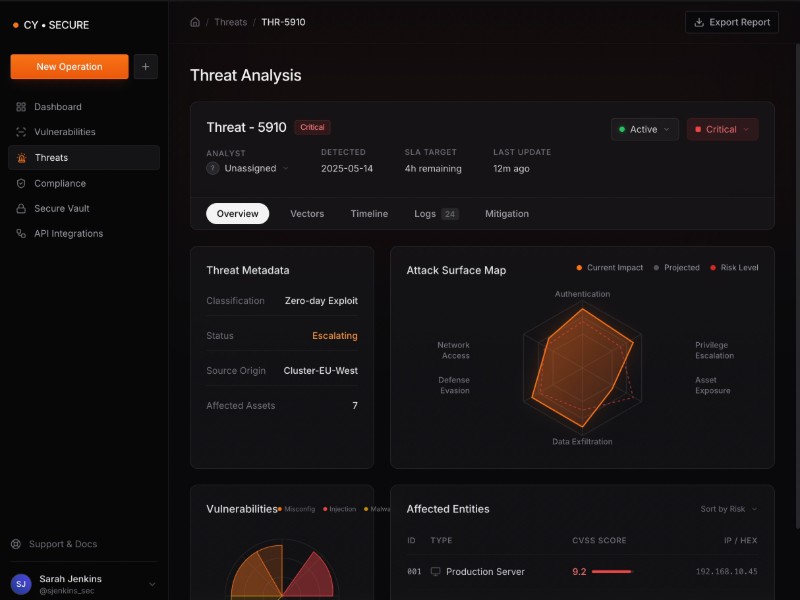Expand the Critical severity dropdown
The height and width of the screenshot is (600, 800).
point(722,129)
